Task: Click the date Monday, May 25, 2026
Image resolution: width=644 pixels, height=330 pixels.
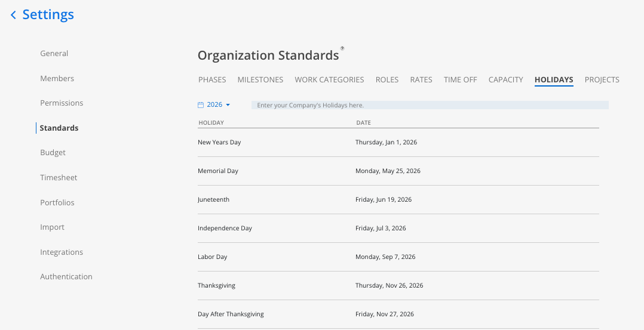Action: (388, 171)
